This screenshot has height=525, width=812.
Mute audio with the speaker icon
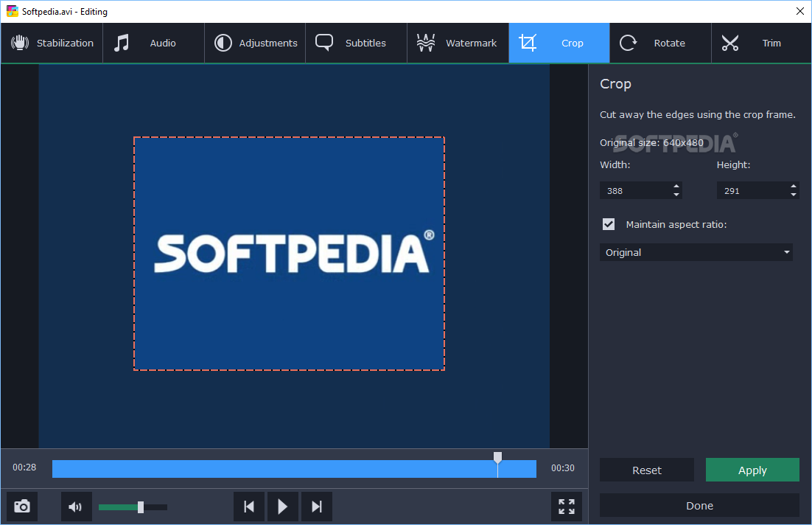click(76, 507)
